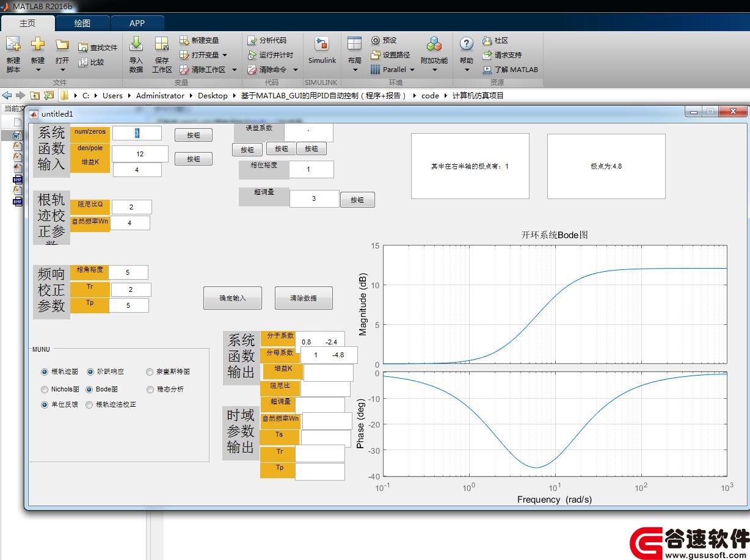Viewport: 750px width, 560px height.
Task: Click the den/pole input field showing 12
Action: pos(140,154)
